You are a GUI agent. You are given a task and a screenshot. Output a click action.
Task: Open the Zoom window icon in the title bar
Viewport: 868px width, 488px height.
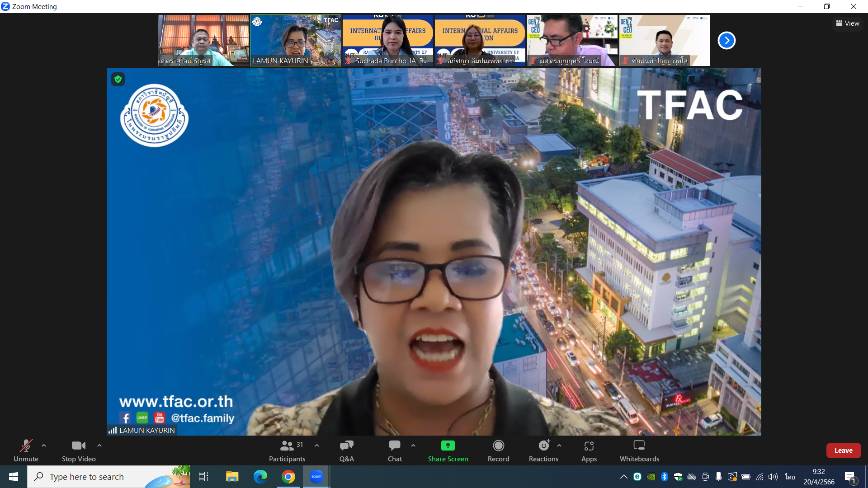(5, 6)
